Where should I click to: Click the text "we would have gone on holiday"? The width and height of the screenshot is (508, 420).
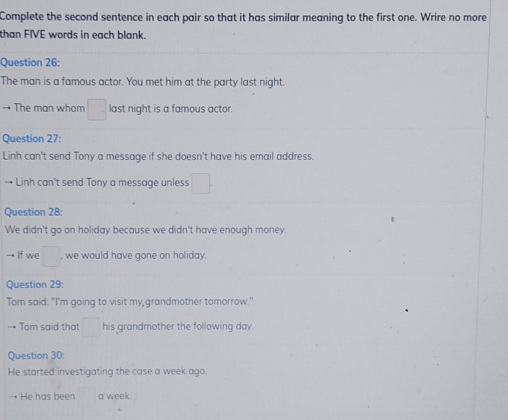pos(136,256)
